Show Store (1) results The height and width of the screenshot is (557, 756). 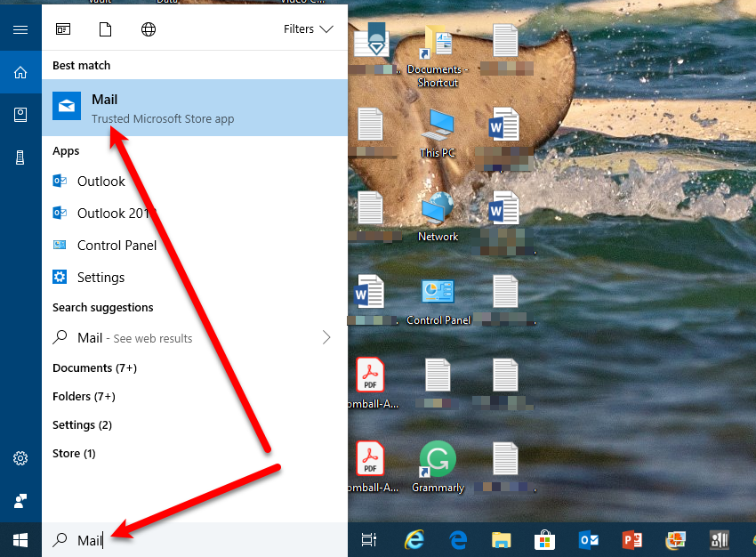pos(74,453)
